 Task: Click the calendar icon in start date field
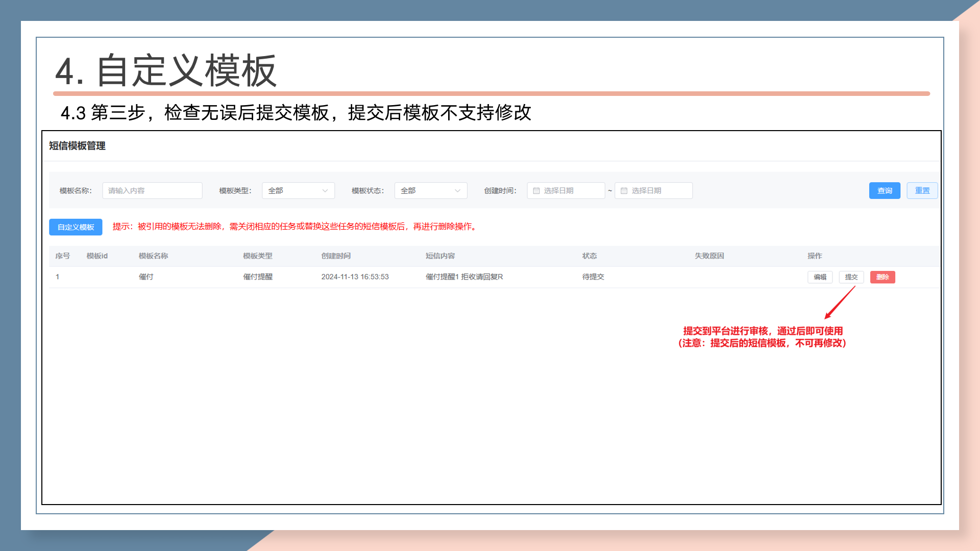536,191
